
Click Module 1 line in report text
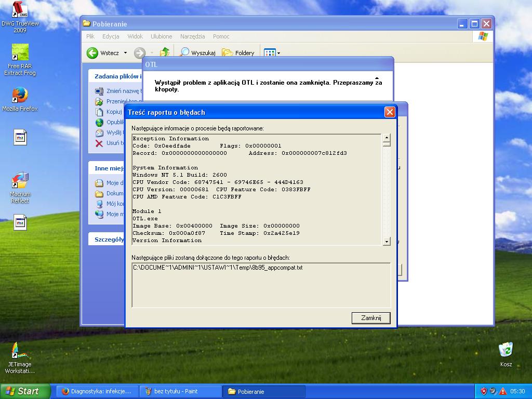tap(147, 211)
